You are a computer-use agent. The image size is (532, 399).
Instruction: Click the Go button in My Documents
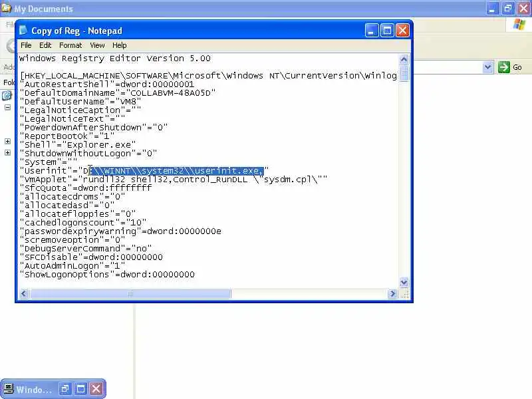point(510,67)
